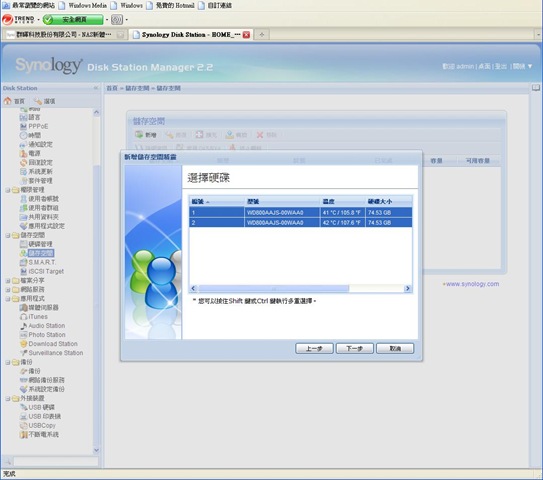Open the iSCSI Target item
Screen dimensions: 543x480
[42, 271]
